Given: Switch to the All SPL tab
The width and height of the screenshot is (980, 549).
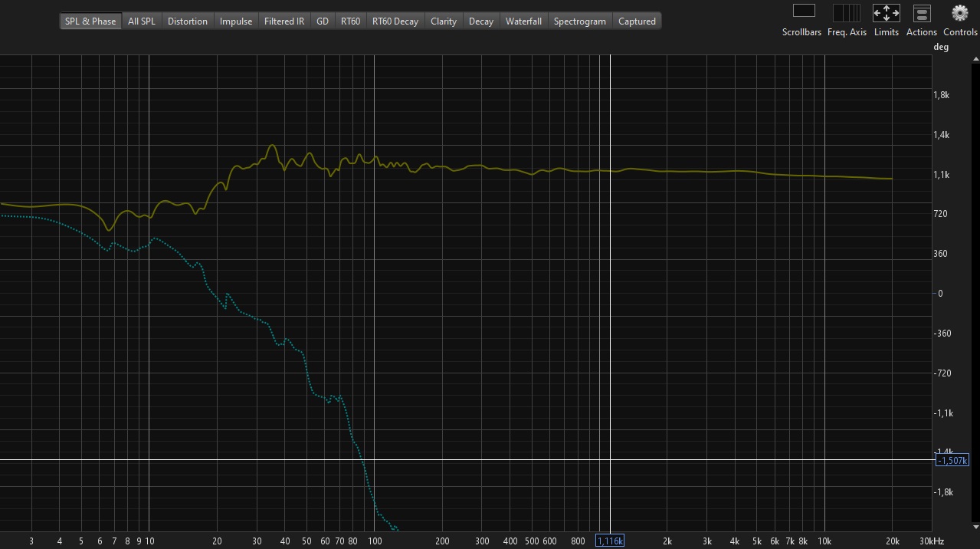Looking at the screenshot, I should 142,21.
